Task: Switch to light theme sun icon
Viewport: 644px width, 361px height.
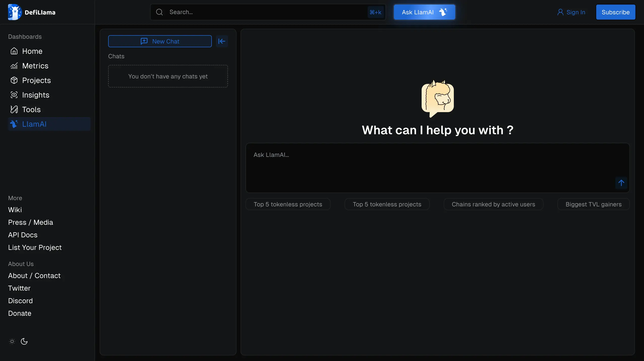Action: click(12, 341)
